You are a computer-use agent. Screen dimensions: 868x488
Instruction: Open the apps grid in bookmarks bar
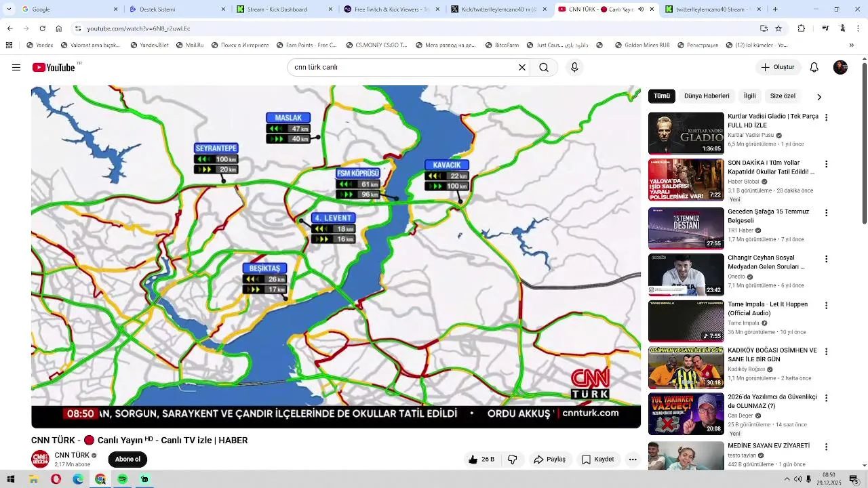click(x=9, y=45)
